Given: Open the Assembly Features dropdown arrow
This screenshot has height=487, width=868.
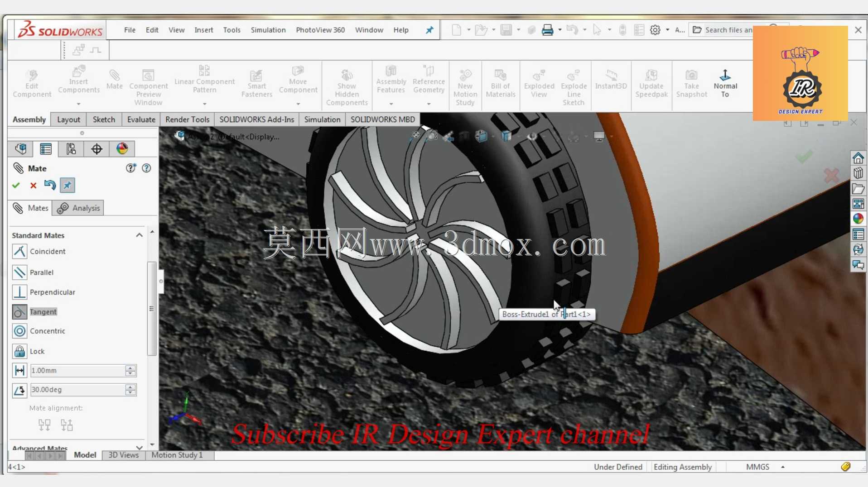Looking at the screenshot, I should pos(391,104).
